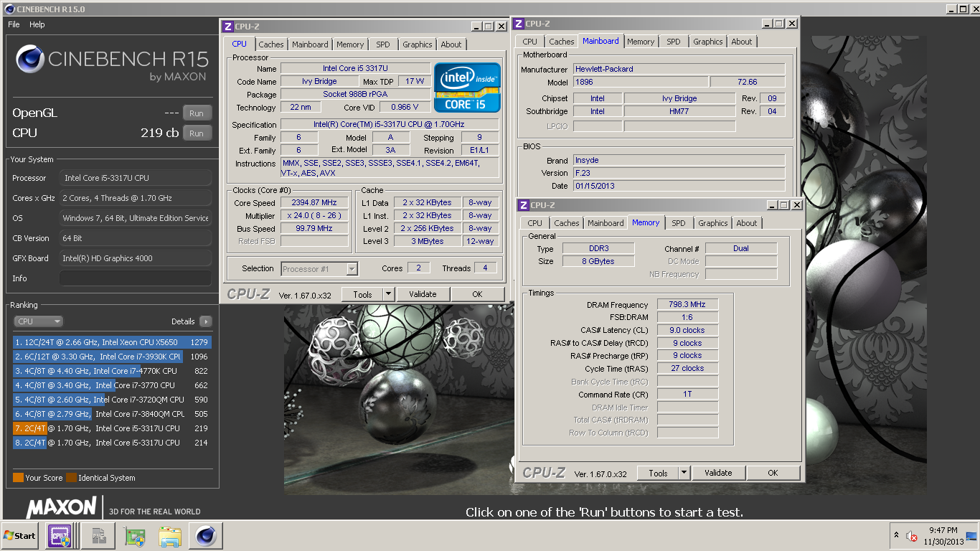The image size is (980, 551).
Task: Select ranking row Xeon CPU X5650
Action: click(x=112, y=342)
